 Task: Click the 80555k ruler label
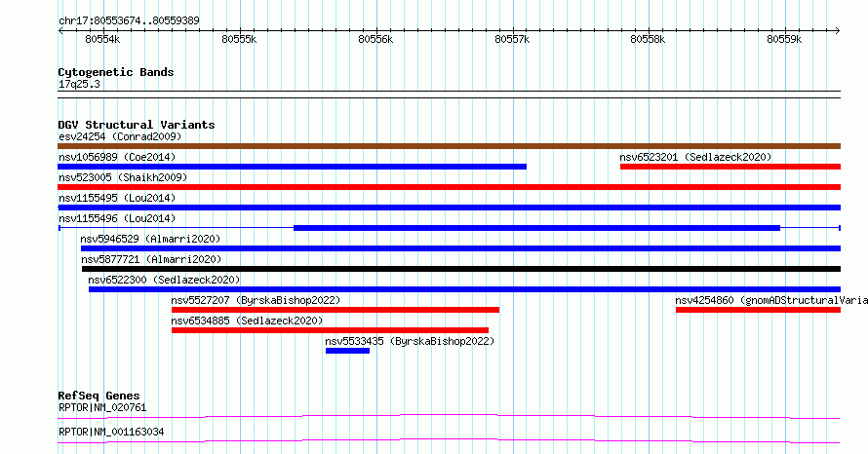click(x=239, y=39)
